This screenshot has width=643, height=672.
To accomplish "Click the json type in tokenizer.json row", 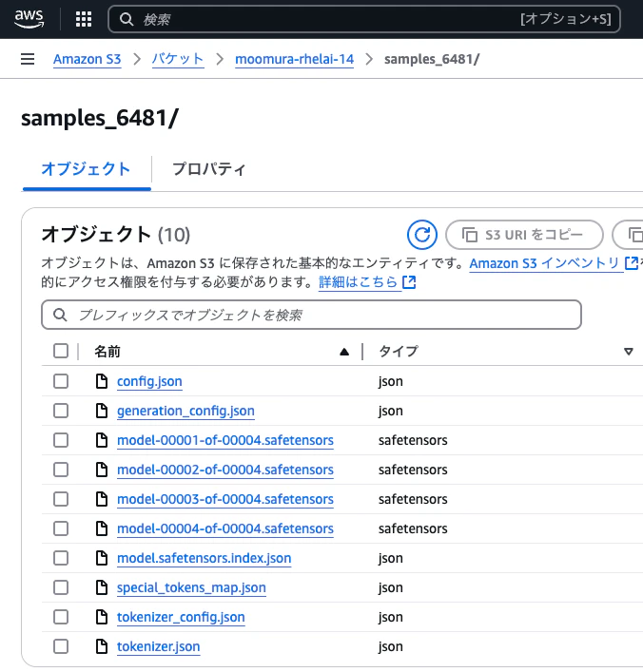I will point(390,646).
